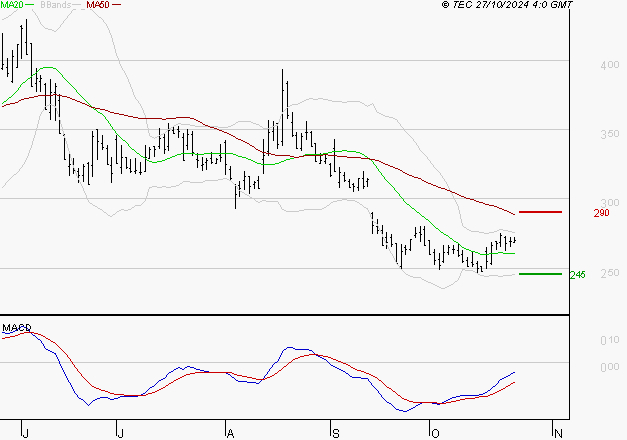Click the green 245 support label
The width and height of the screenshot is (627, 440).
click(577, 275)
